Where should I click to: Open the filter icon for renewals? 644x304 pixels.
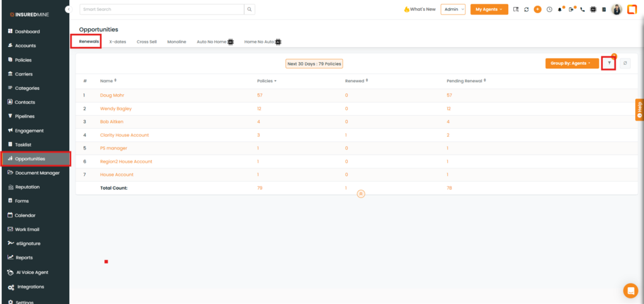[x=608, y=63]
